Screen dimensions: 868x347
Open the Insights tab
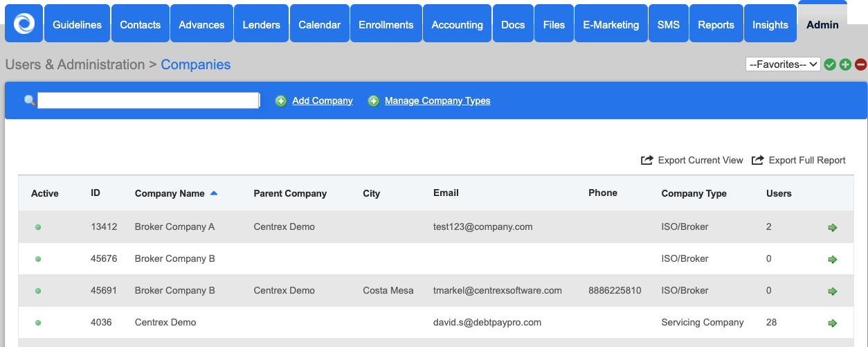point(770,24)
